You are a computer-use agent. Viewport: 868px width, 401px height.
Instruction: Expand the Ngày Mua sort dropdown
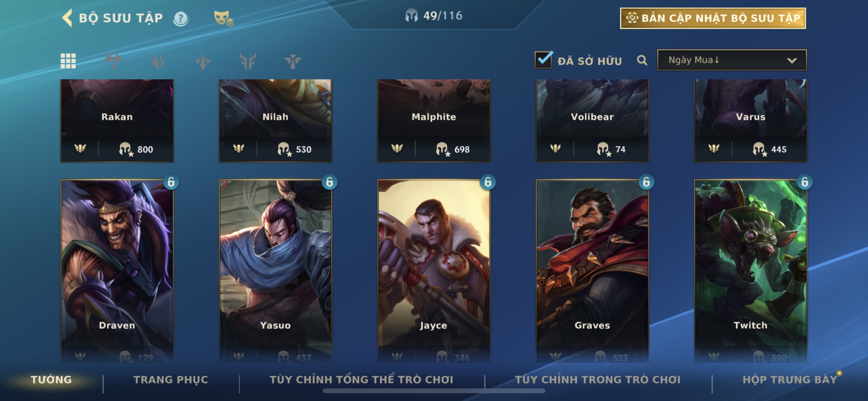coord(732,60)
